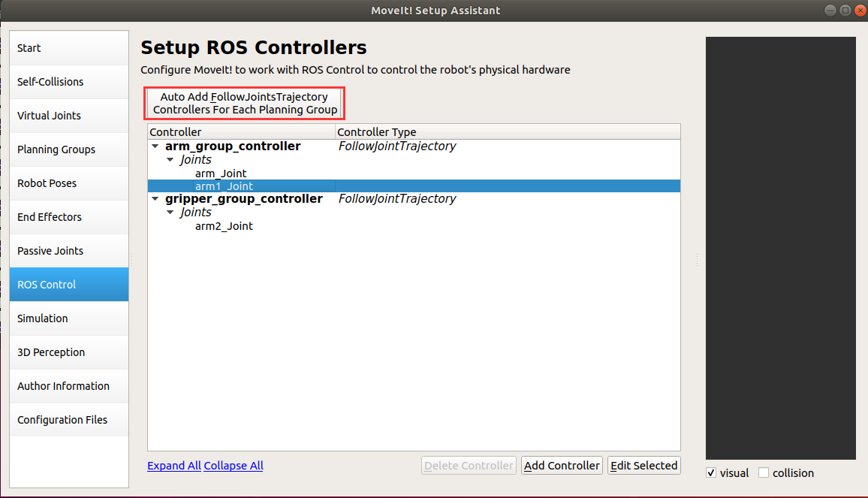This screenshot has width=868, height=498.
Task: Click FollowJointTrajectory type of gripper_group_controller
Action: (397, 199)
